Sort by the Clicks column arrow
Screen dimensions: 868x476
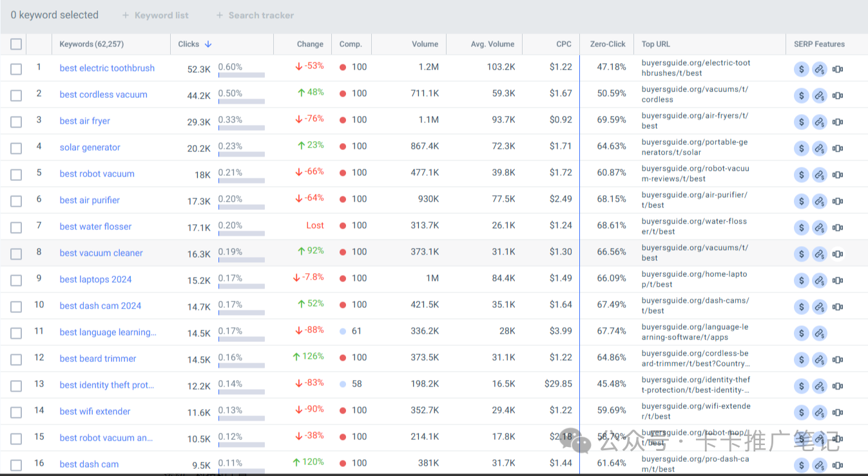pyautogui.click(x=208, y=44)
